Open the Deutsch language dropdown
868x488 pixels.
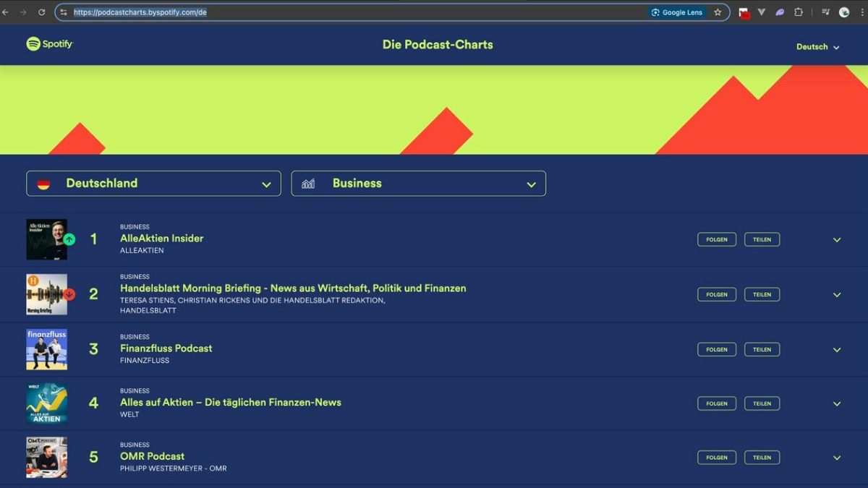click(x=818, y=47)
